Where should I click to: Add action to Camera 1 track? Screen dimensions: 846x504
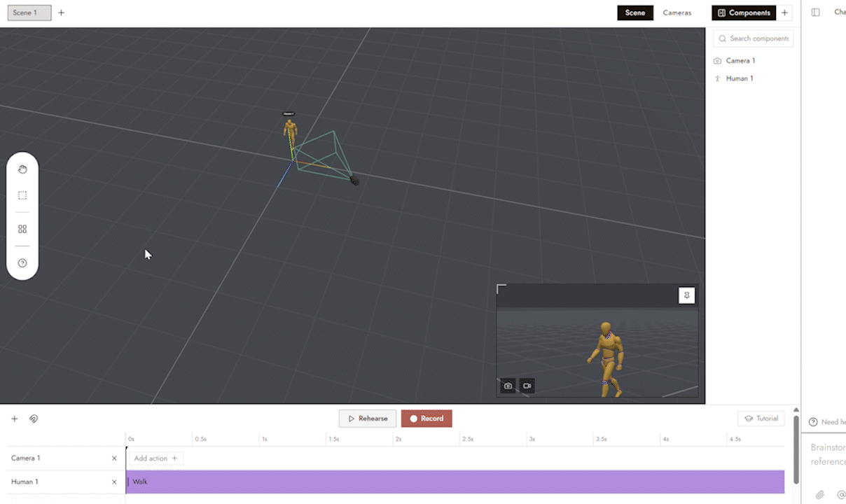point(156,458)
